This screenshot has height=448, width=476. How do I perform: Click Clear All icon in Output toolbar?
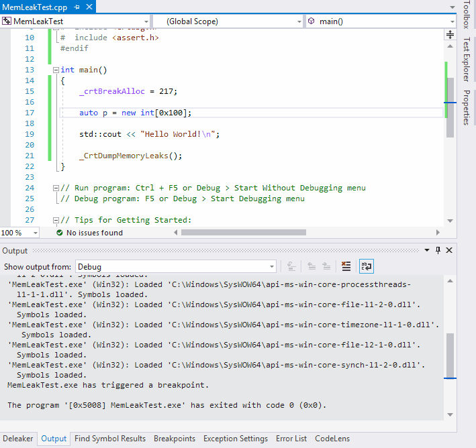(346, 266)
